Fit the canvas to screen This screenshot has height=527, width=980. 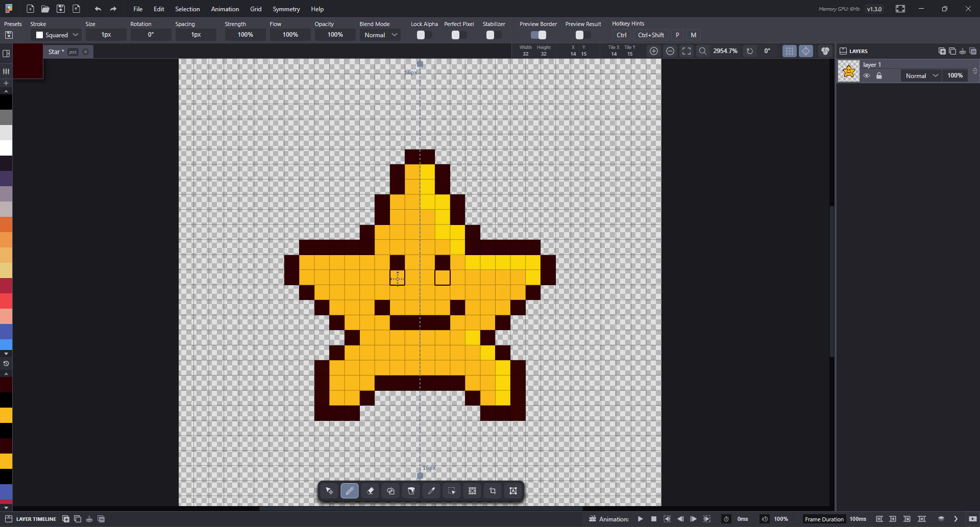click(687, 51)
